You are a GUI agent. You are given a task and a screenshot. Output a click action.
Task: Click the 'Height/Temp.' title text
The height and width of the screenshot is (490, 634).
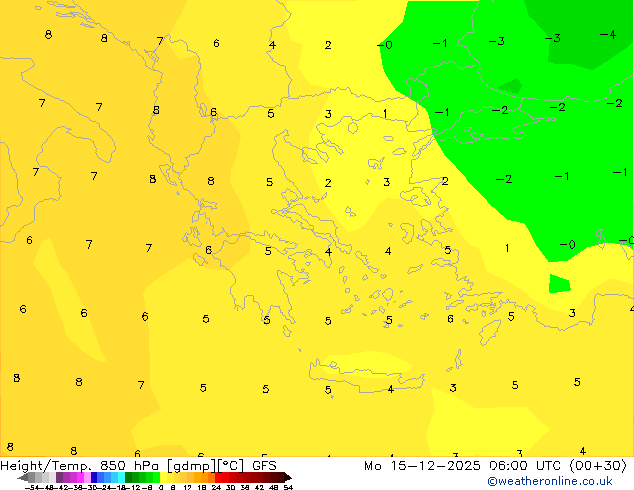[47, 466]
